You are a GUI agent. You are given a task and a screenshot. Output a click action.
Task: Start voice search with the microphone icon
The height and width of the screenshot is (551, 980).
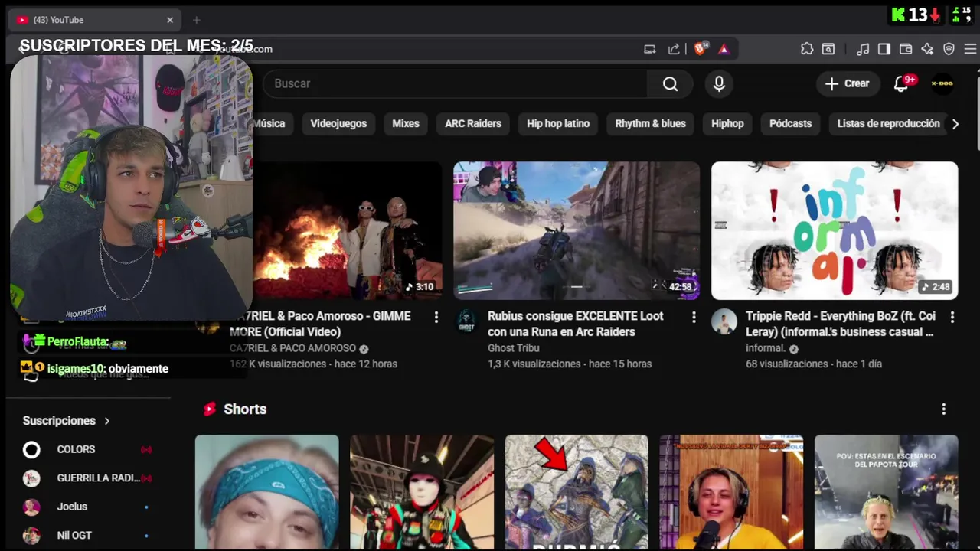tap(719, 83)
